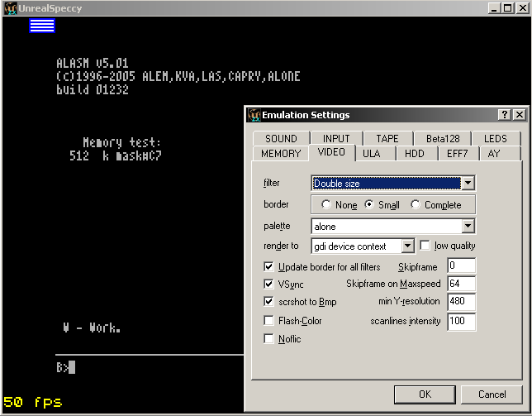Toggle the VSync checkbox

point(268,284)
